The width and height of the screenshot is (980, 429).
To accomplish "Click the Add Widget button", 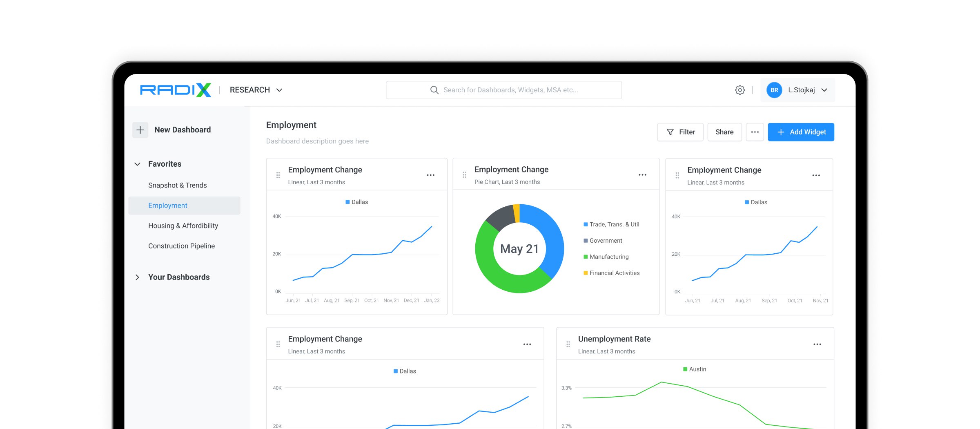I will coord(801,132).
